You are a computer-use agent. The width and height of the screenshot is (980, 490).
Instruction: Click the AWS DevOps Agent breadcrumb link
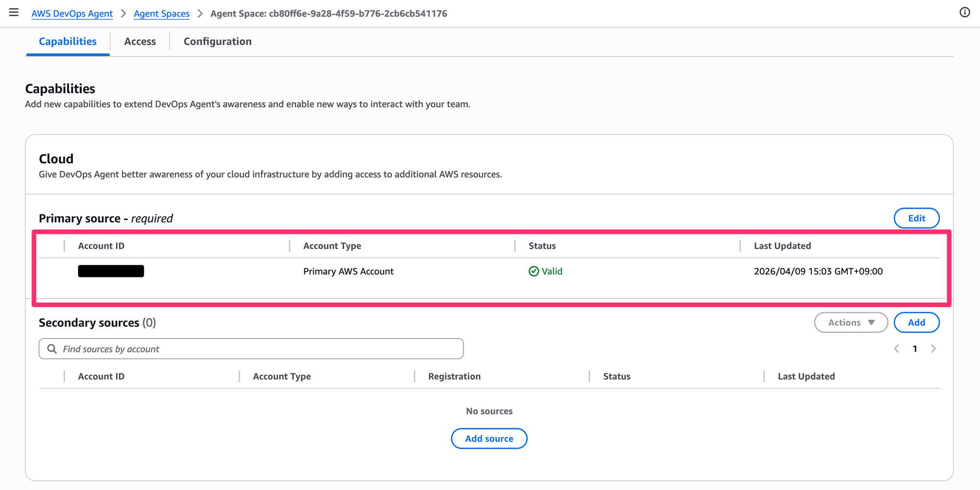click(x=72, y=14)
